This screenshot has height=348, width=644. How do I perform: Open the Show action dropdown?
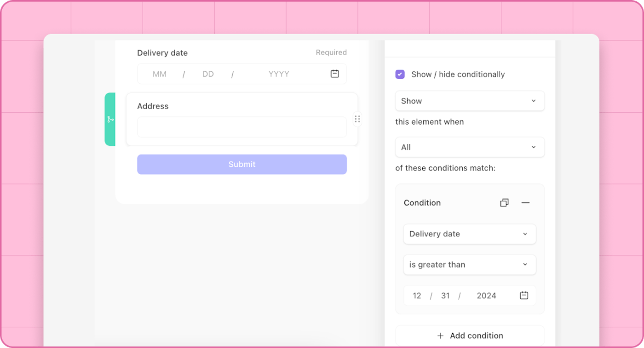470,101
